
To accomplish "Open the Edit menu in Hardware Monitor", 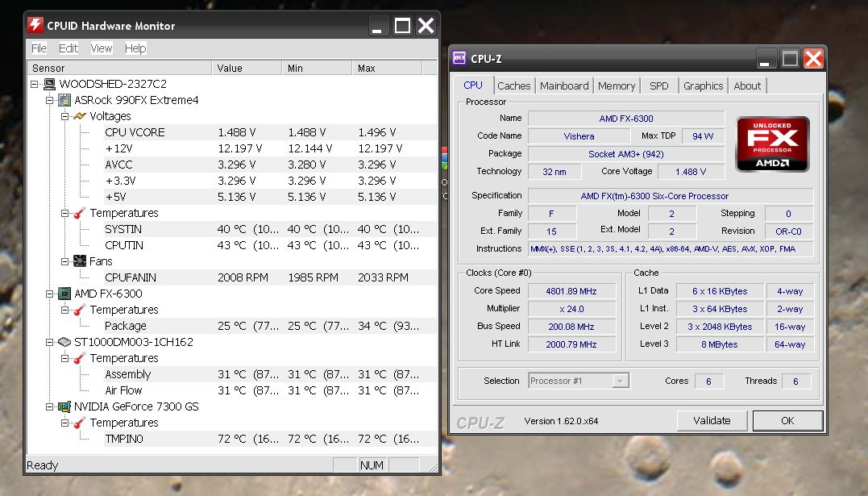I will pos(69,48).
